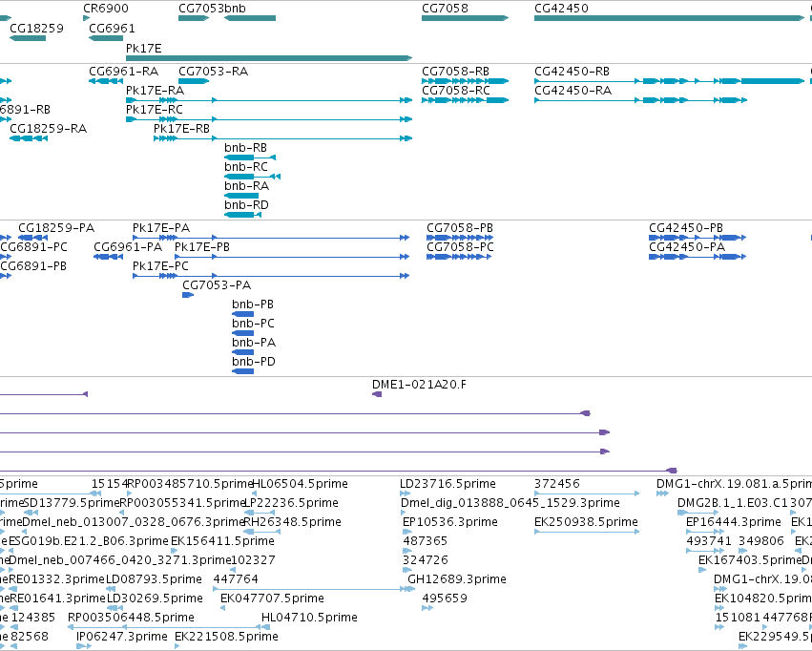Select EST LD23716.5prime
812x651 pixels.
pos(404,493)
